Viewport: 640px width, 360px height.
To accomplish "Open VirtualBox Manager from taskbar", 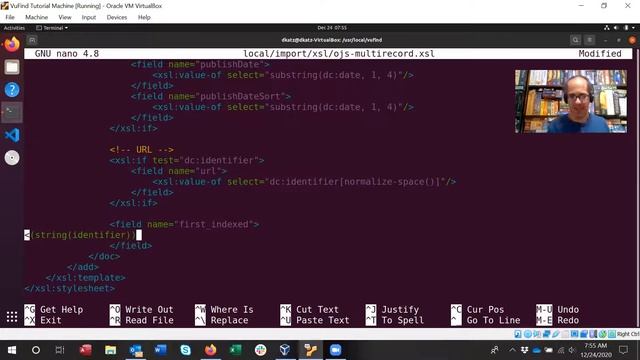I will tap(285, 350).
